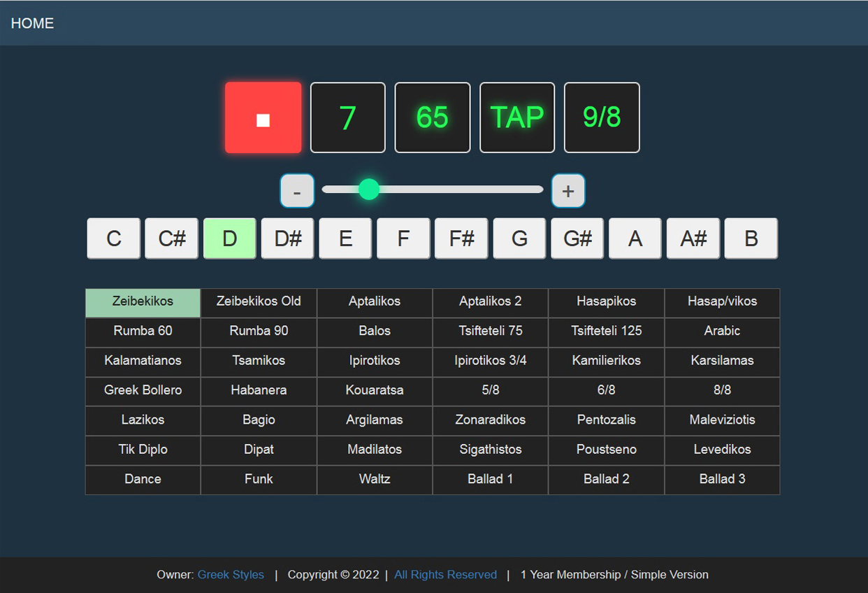Tap the TAP tempo button

(x=517, y=117)
